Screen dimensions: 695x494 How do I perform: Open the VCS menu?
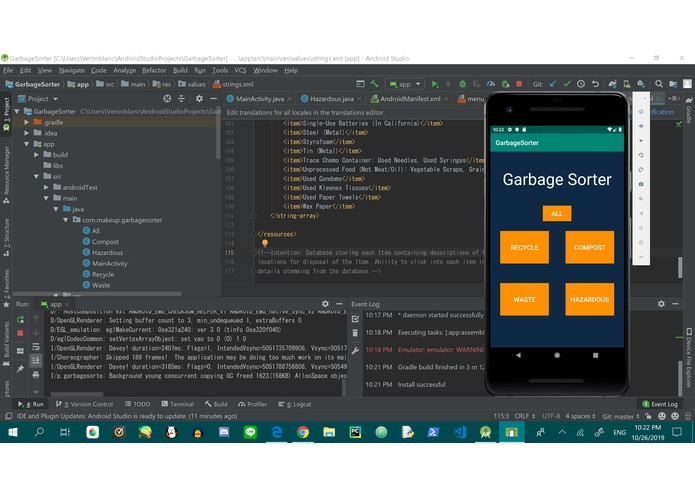coord(240,70)
